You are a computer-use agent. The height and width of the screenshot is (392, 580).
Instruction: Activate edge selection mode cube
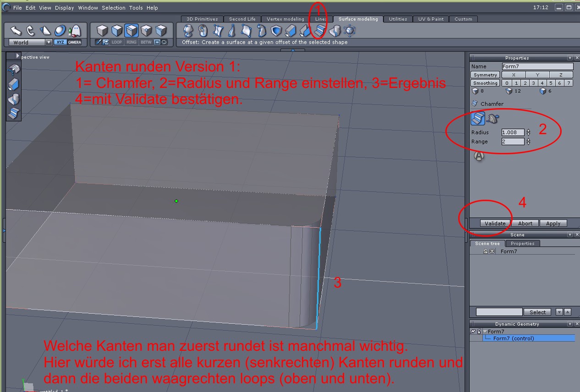(x=131, y=31)
